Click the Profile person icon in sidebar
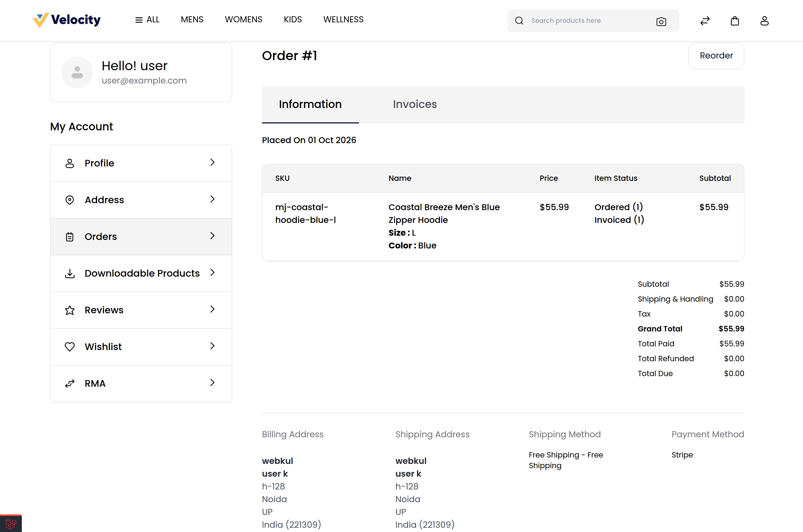 [69, 163]
